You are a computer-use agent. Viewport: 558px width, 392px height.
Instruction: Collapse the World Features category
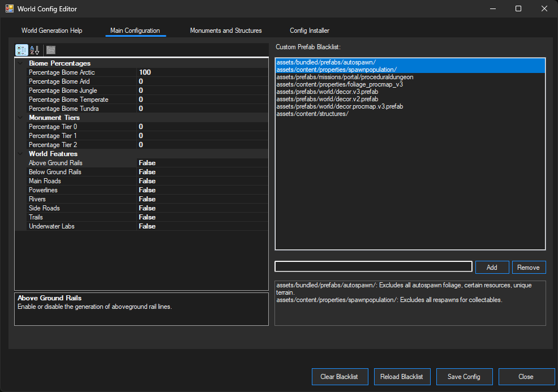20,153
